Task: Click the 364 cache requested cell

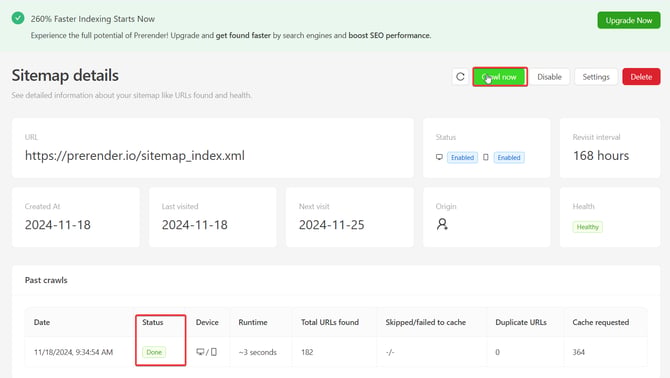Action: coord(579,352)
